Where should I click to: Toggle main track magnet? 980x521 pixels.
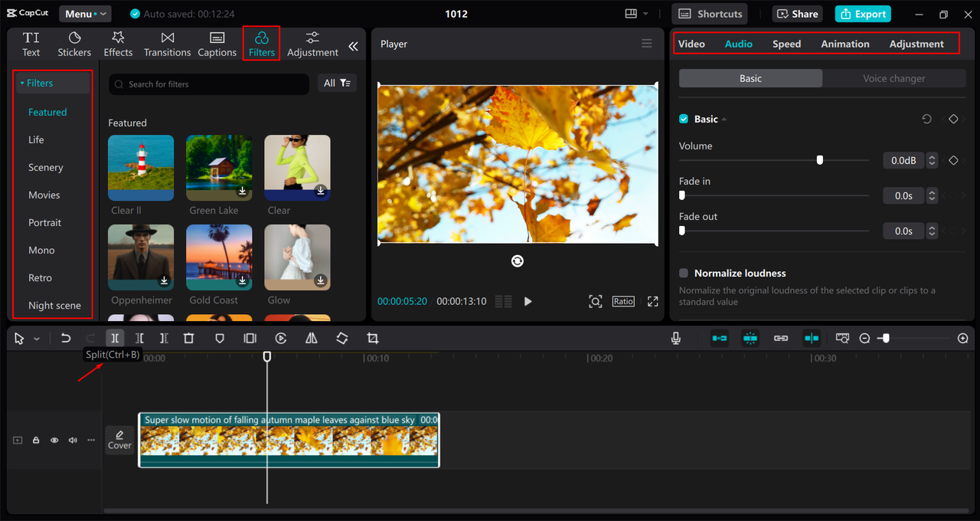coord(720,338)
